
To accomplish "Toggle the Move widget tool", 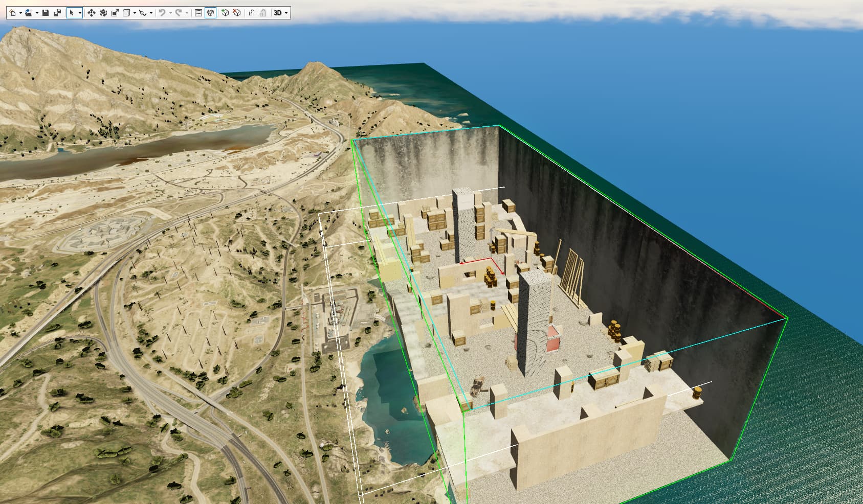I will (91, 13).
